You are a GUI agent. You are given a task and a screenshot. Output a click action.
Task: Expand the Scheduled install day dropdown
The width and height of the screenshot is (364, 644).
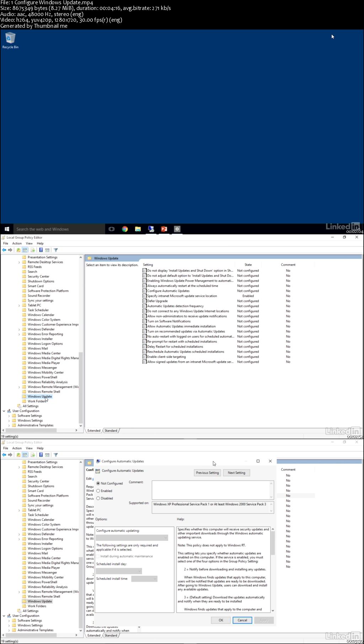pos(119,571)
